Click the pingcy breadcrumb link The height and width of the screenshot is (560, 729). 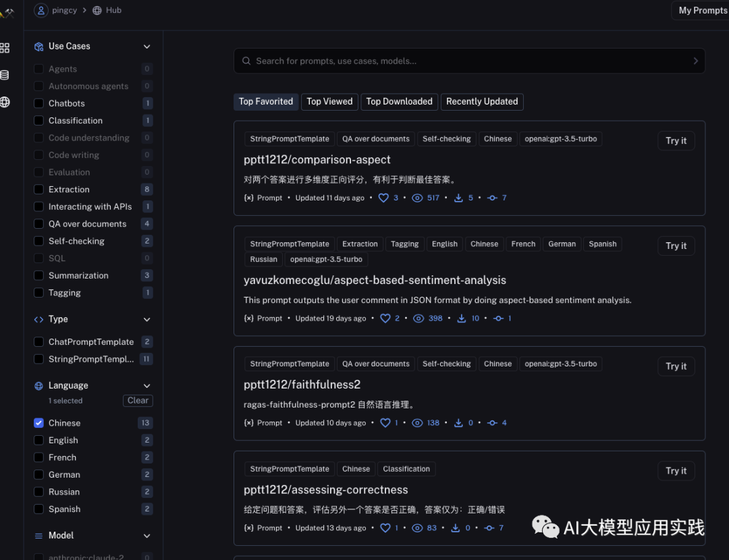(64, 10)
